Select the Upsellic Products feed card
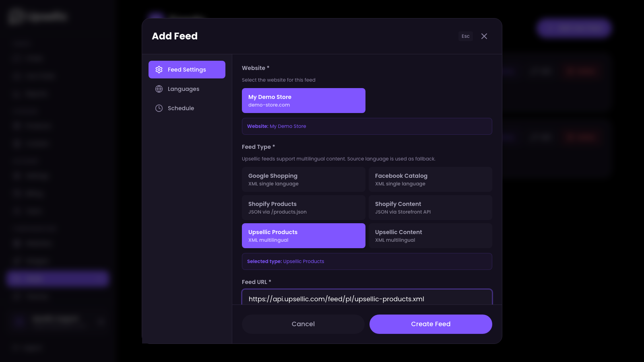The image size is (644, 362). point(303,235)
